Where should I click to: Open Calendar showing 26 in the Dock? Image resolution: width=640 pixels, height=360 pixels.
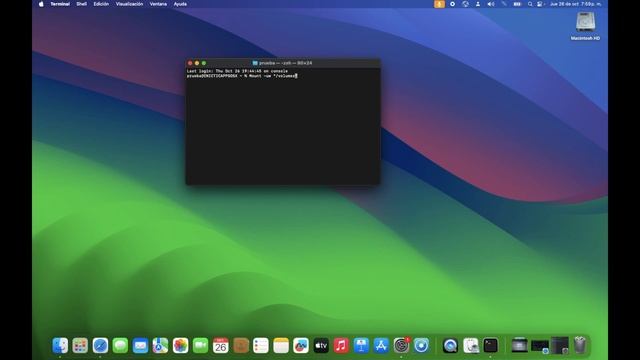click(220, 346)
